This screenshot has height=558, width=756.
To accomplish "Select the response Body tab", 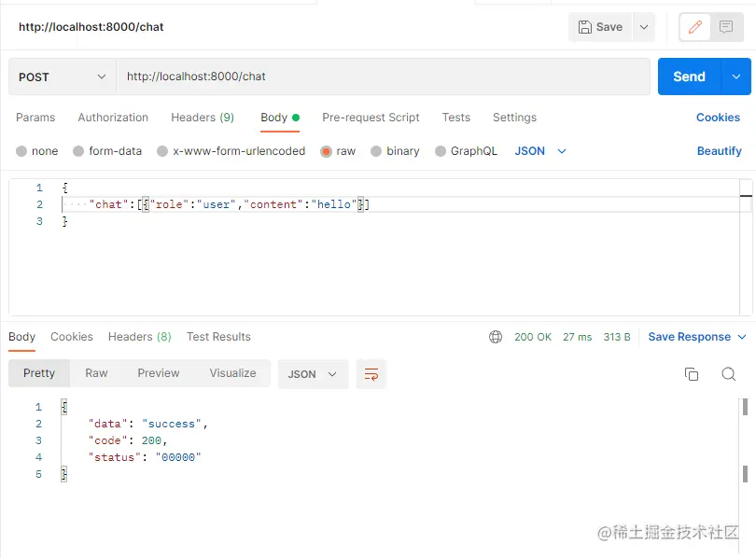I will pyautogui.click(x=22, y=337).
